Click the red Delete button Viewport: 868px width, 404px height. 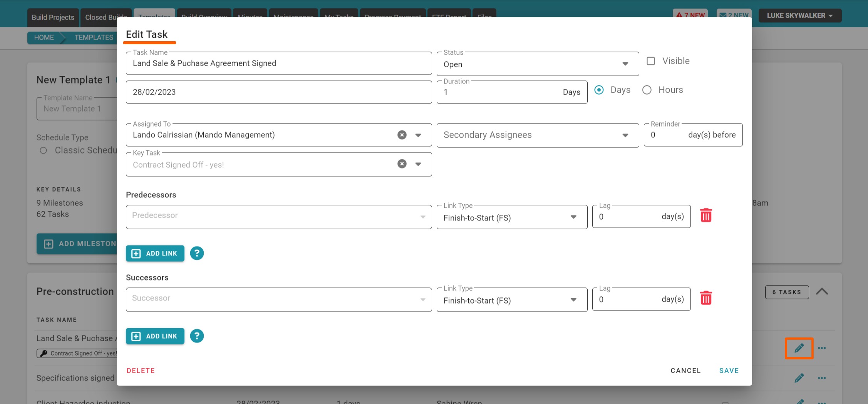tap(141, 371)
